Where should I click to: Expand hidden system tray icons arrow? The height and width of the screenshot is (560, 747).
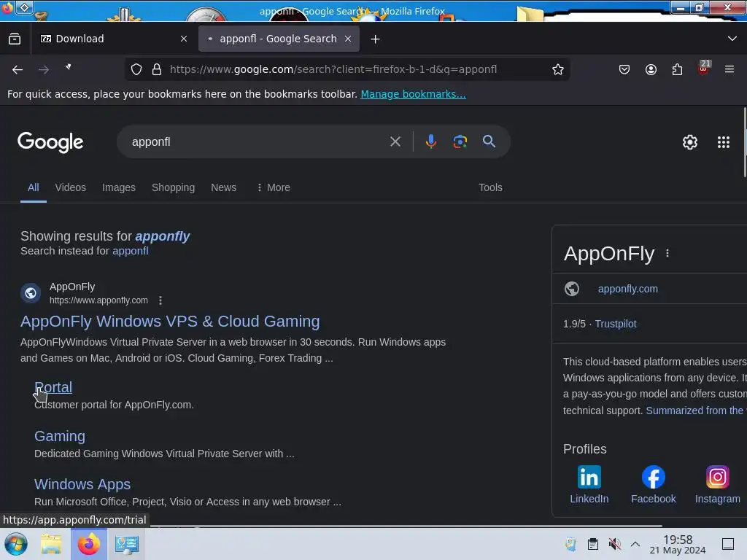tap(635, 544)
